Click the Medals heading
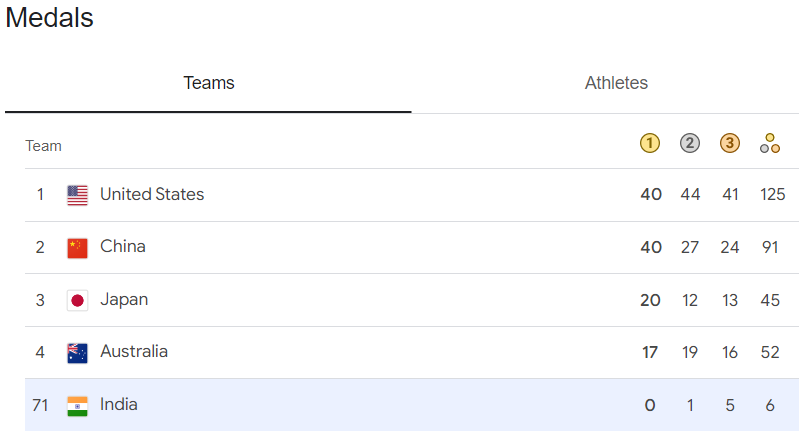The width and height of the screenshot is (799, 440). point(49,18)
